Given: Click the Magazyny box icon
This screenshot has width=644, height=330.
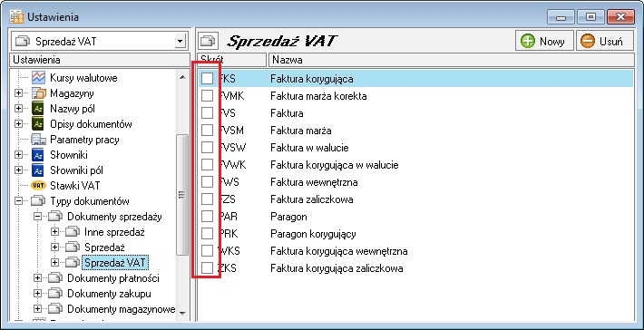Looking at the screenshot, I should pyautogui.click(x=38, y=93).
